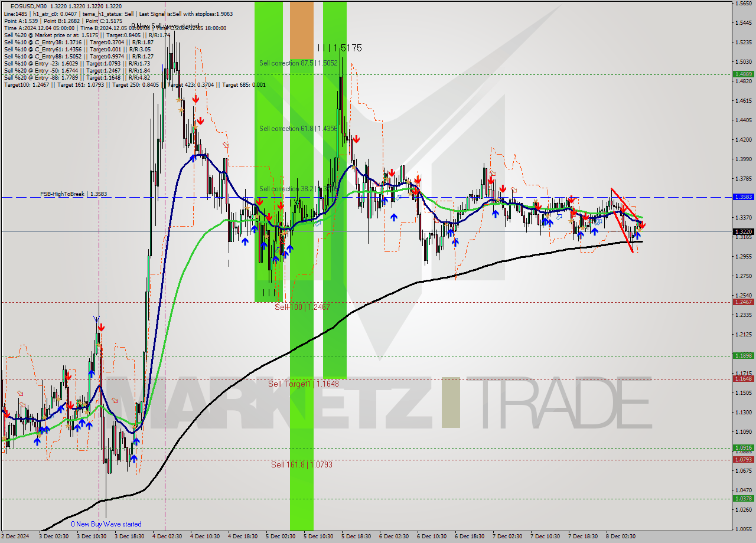Click the green 1.1898 price tag on axis
Image resolution: width=756 pixels, height=543 pixels.
(x=743, y=356)
